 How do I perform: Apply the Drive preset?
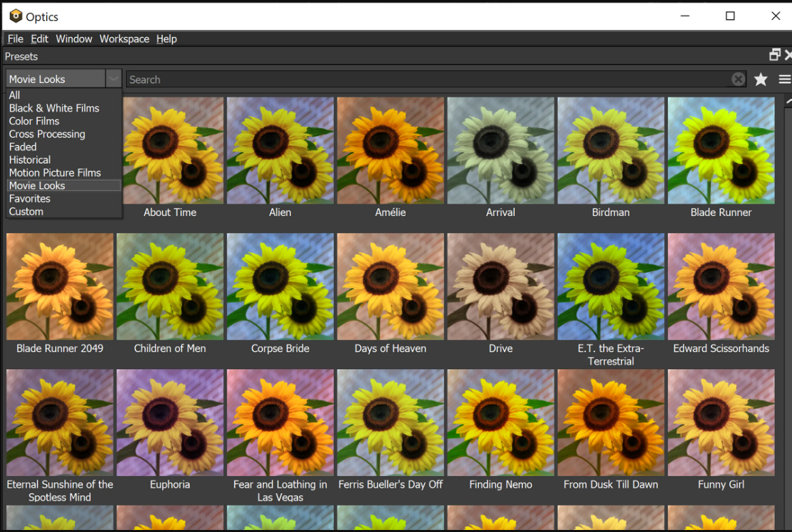point(501,287)
